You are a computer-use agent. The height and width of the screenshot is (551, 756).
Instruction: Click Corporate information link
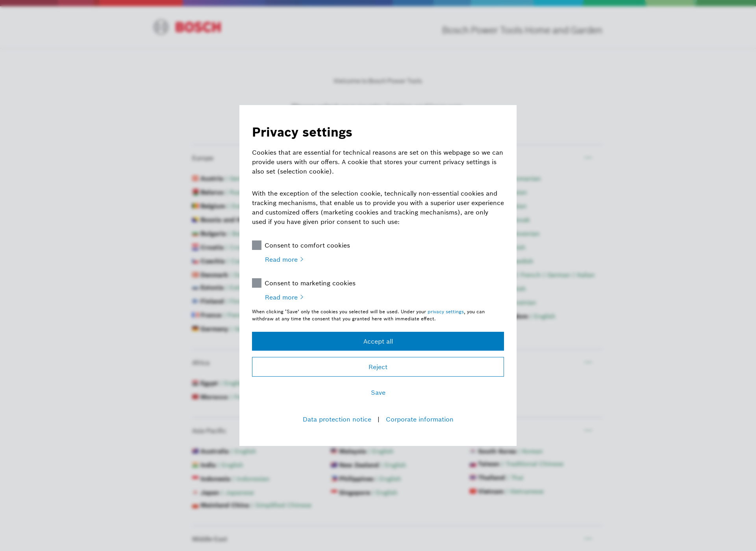(420, 419)
